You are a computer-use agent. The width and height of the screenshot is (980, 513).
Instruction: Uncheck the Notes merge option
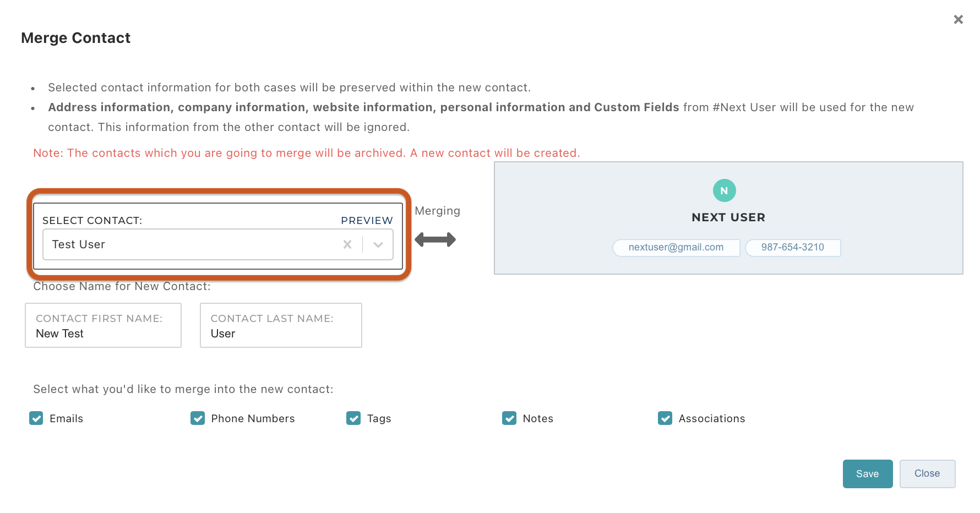[509, 418]
